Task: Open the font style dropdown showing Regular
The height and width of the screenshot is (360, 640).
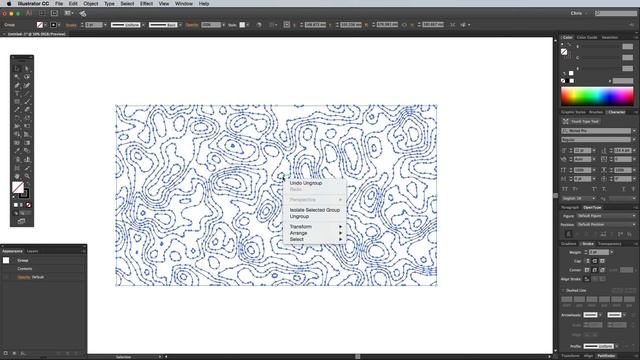Action: (x=634, y=140)
